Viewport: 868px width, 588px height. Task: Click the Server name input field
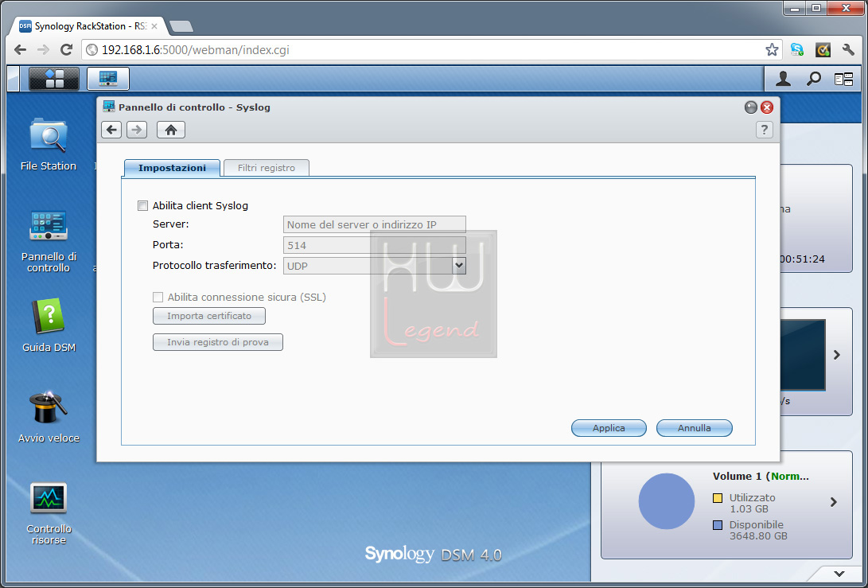coord(374,224)
